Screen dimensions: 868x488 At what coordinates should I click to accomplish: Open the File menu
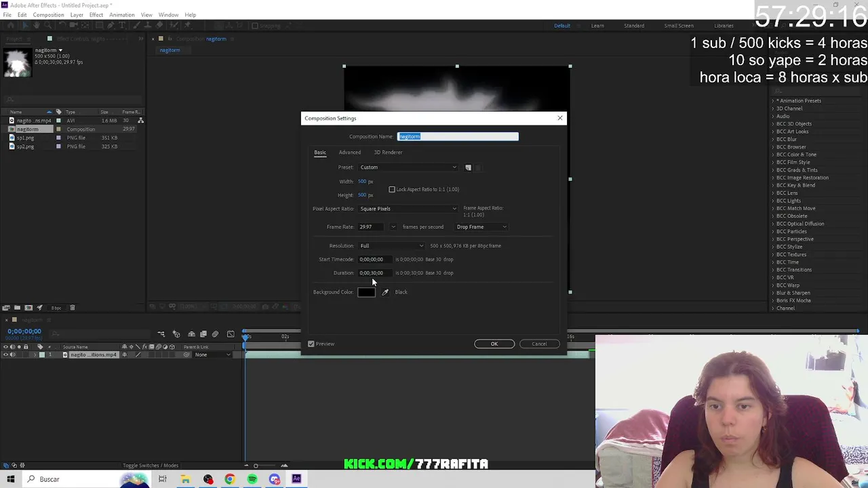7,15
